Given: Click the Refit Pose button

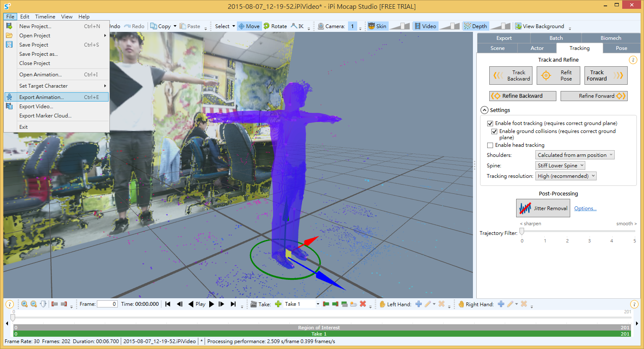Looking at the screenshot, I should [x=558, y=76].
